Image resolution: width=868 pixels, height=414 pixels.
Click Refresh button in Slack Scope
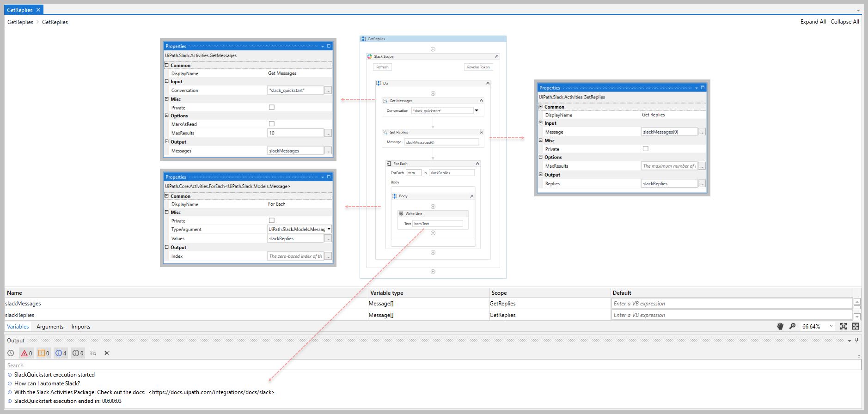382,67
